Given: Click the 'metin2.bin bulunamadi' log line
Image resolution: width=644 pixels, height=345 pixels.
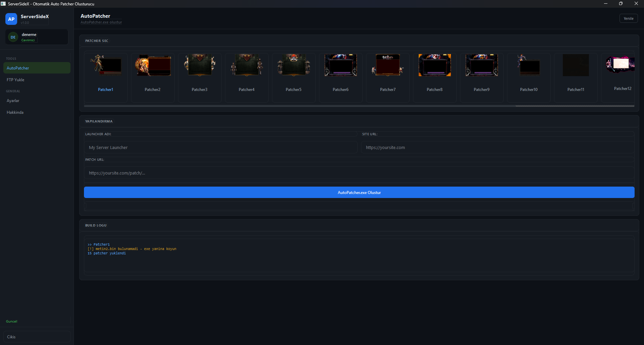Looking at the screenshot, I should pos(132,249).
